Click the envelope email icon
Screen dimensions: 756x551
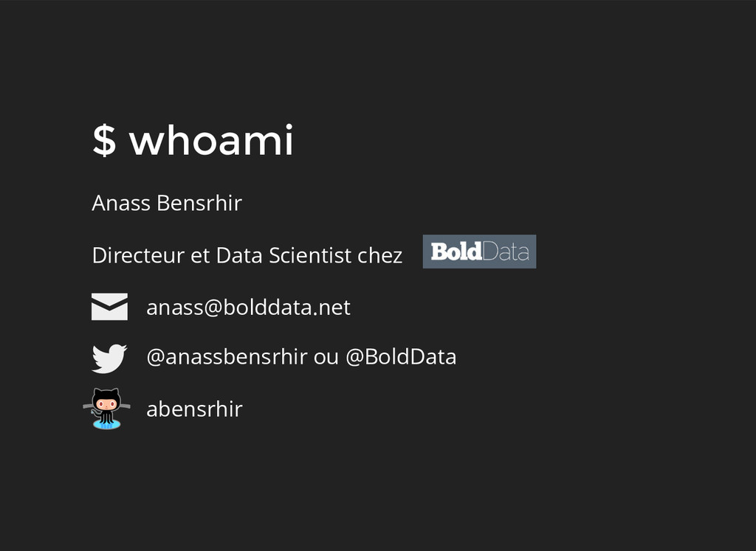pyautogui.click(x=109, y=307)
